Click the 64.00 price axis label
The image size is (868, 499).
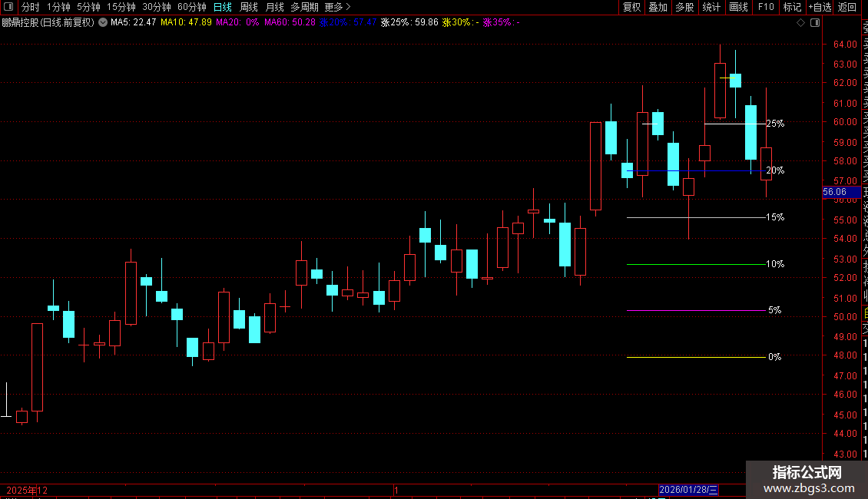pyautogui.click(x=845, y=45)
